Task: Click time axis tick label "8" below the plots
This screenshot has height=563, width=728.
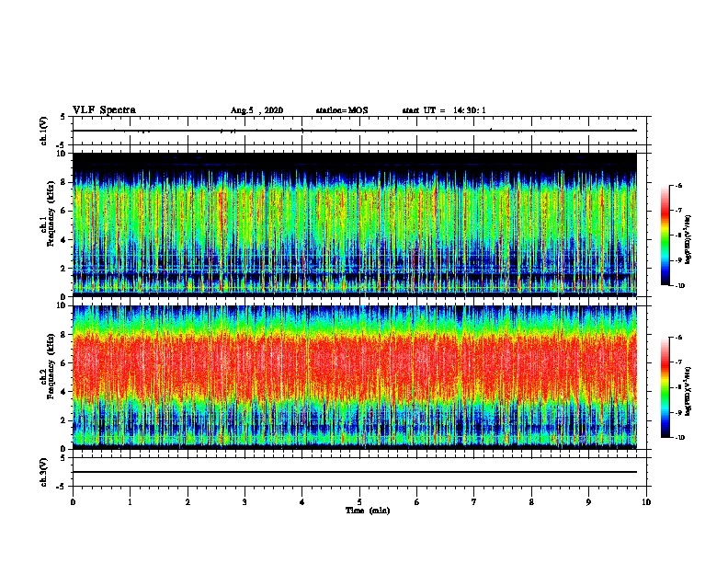Action: coord(531,502)
